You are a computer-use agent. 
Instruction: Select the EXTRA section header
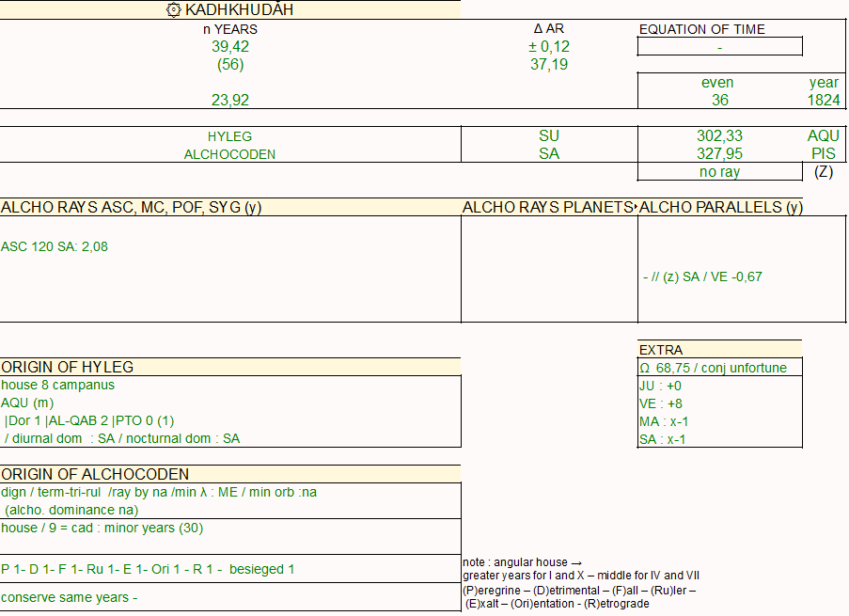(661, 350)
